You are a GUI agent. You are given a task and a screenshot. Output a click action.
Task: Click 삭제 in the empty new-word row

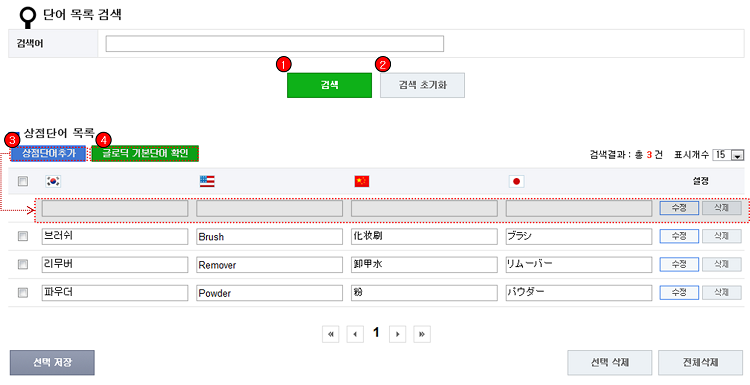tap(722, 208)
